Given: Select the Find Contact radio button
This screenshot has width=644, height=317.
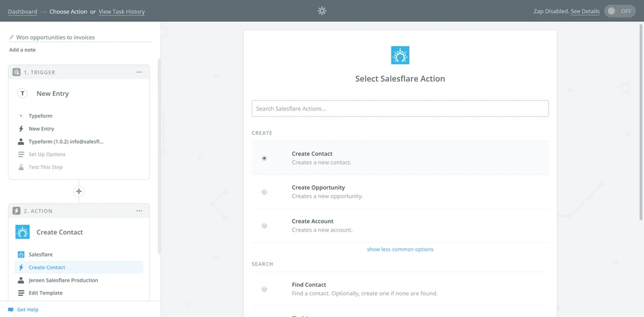Looking at the screenshot, I should click(x=264, y=289).
